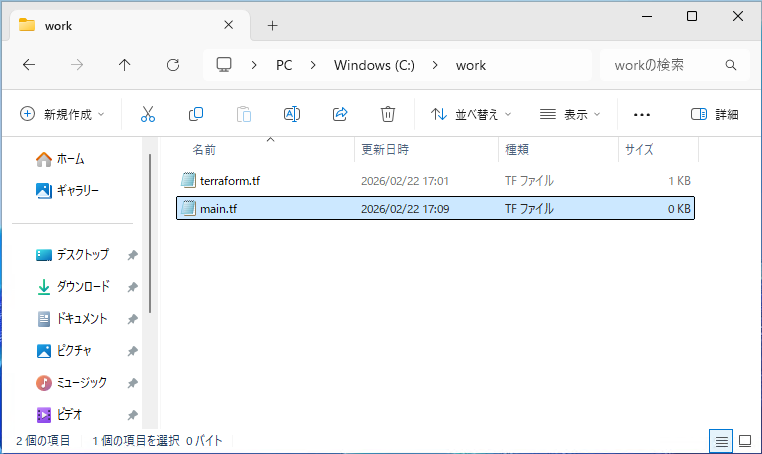Click the Rename icon in toolbar
This screenshot has height=454, width=762.
292,114
